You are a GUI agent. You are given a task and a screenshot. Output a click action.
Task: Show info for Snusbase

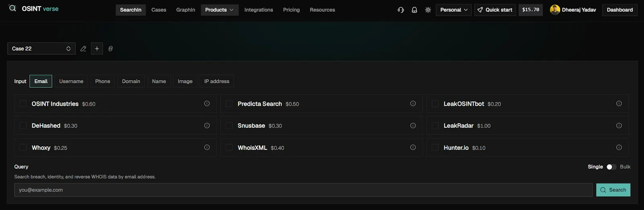pyautogui.click(x=413, y=126)
